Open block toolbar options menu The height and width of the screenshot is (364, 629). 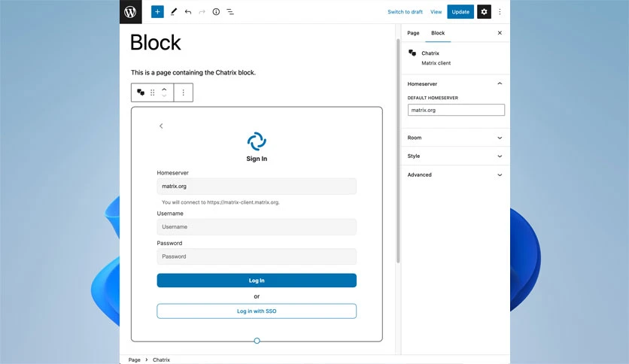(x=184, y=93)
